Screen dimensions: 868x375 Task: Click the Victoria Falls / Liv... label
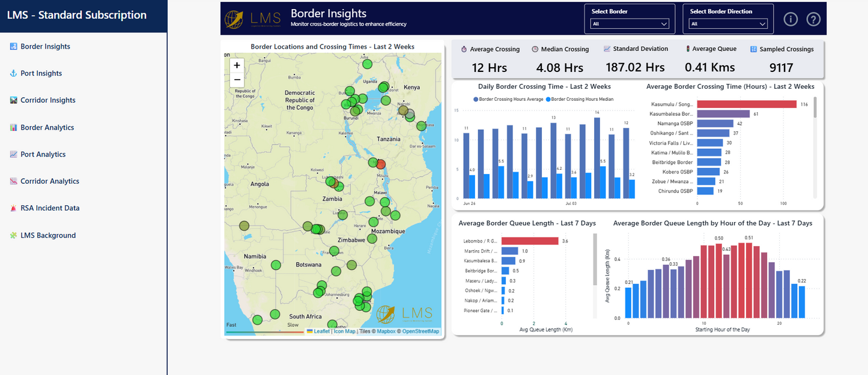[671, 143]
